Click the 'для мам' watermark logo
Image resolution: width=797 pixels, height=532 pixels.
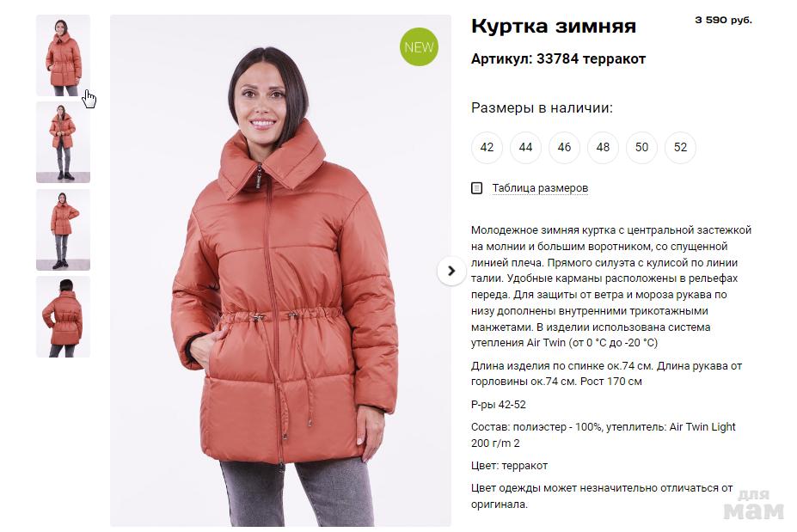tap(754, 505)
